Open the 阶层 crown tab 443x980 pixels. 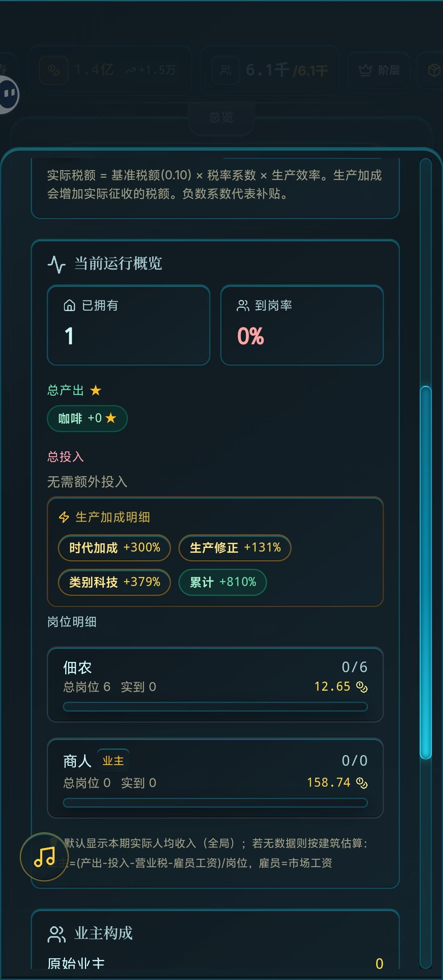coord(379,70)
